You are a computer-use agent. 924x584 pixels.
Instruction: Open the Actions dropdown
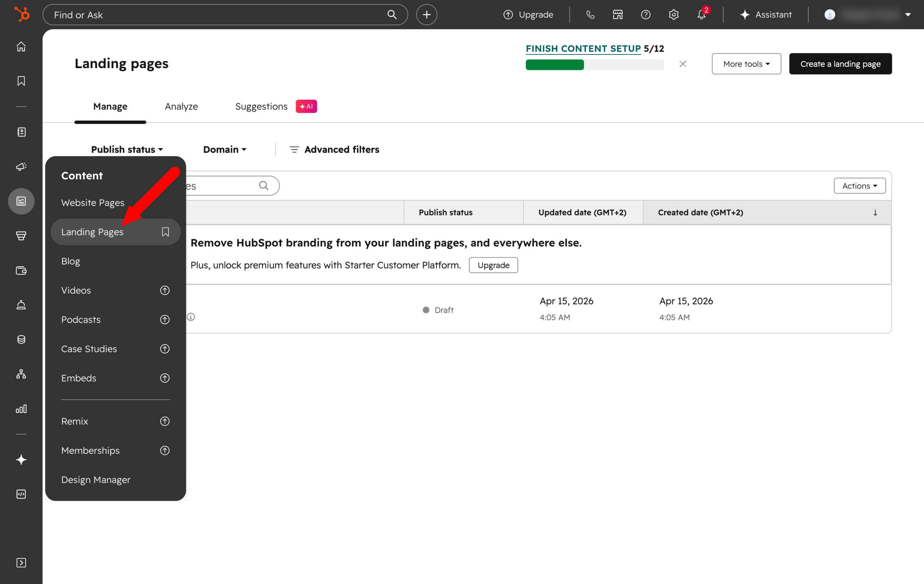(859, 186)
